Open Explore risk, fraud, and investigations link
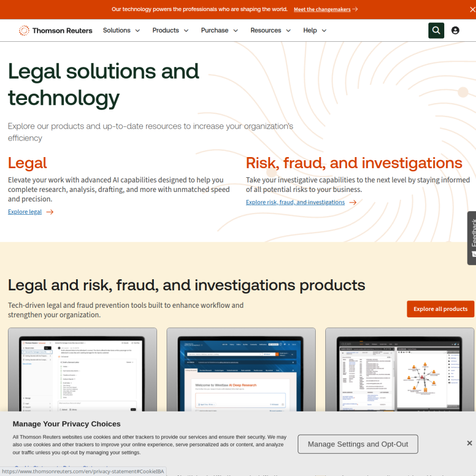This screenshot has width=476, height=476. coord(295,203)
